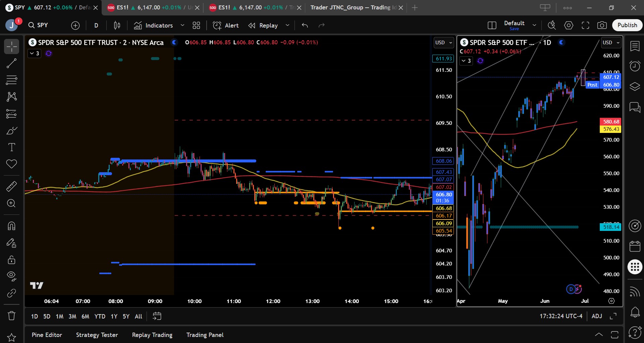Open the quick search lightning icon
Viewport: 644px width, 343px height.
(552, 25)
